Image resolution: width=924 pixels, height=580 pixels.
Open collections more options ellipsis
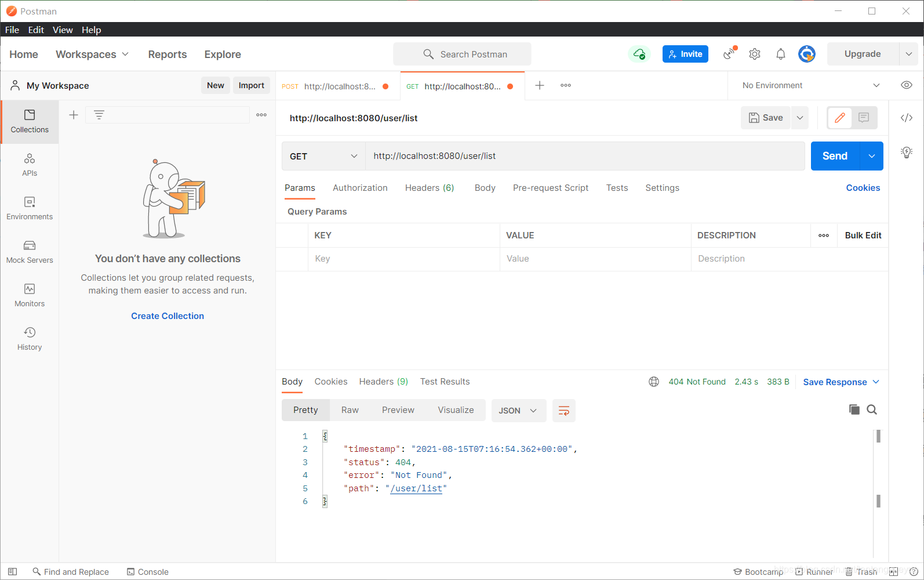click(261, 115)
